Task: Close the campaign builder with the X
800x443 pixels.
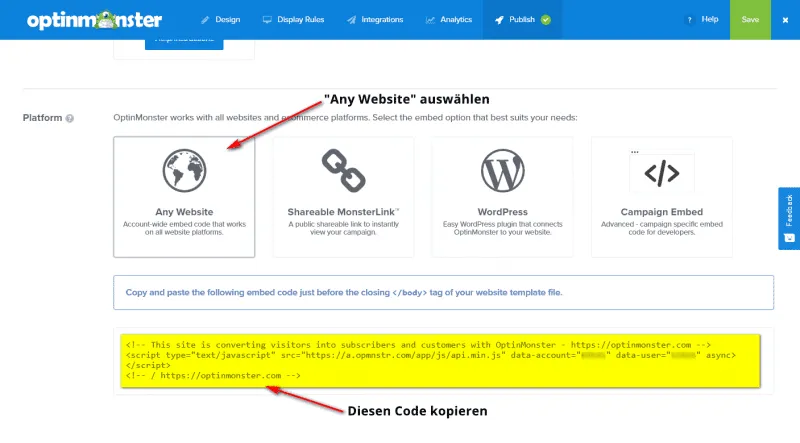Action: pos(785,20)
